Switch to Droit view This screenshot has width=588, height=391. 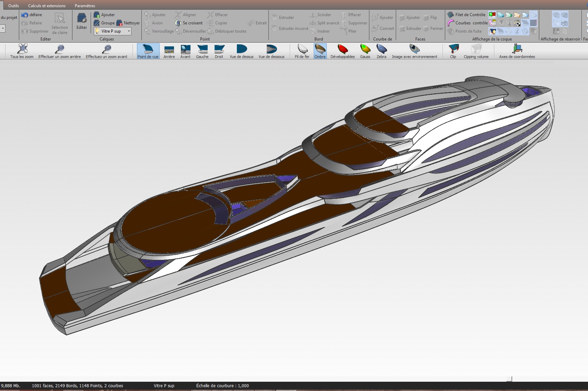click(219, 51)
